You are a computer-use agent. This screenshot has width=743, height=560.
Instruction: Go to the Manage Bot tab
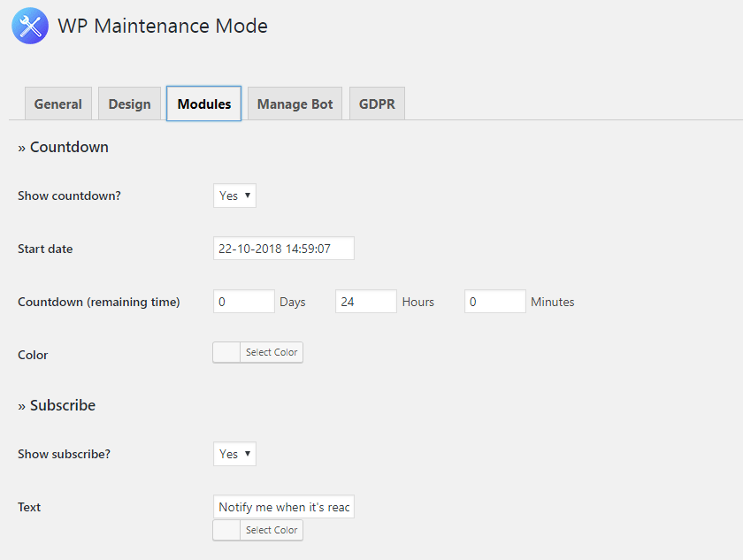pyautogui.click(x=295, y=104)
